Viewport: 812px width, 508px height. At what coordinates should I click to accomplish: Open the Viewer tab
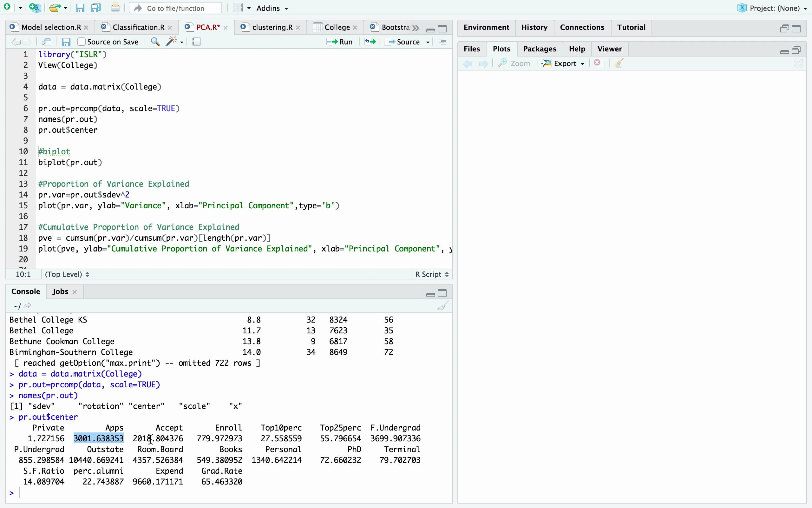tap(609, 49)
